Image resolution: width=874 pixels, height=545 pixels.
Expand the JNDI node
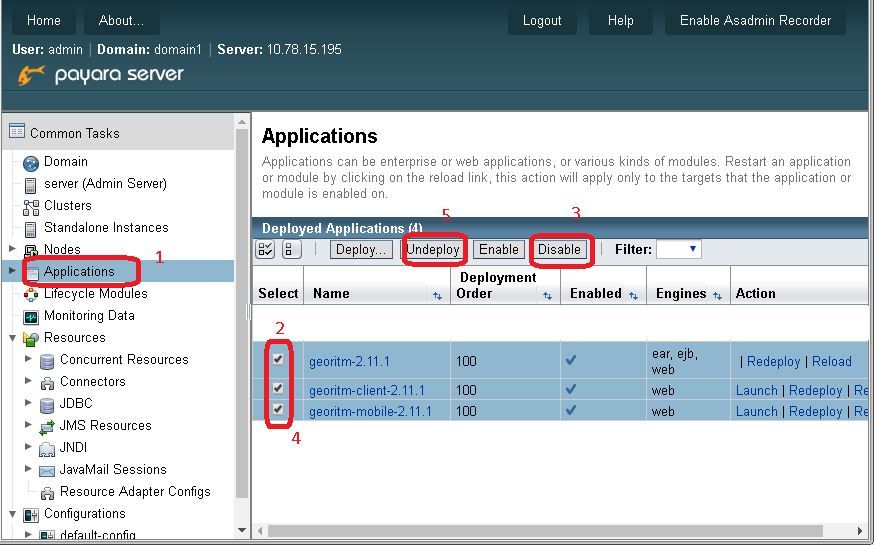(28, 446)
